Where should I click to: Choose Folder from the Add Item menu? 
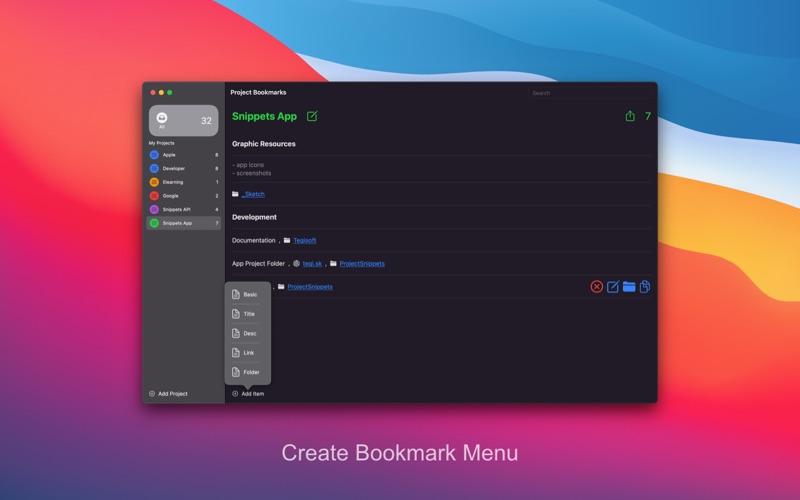(x=247, y=372)
